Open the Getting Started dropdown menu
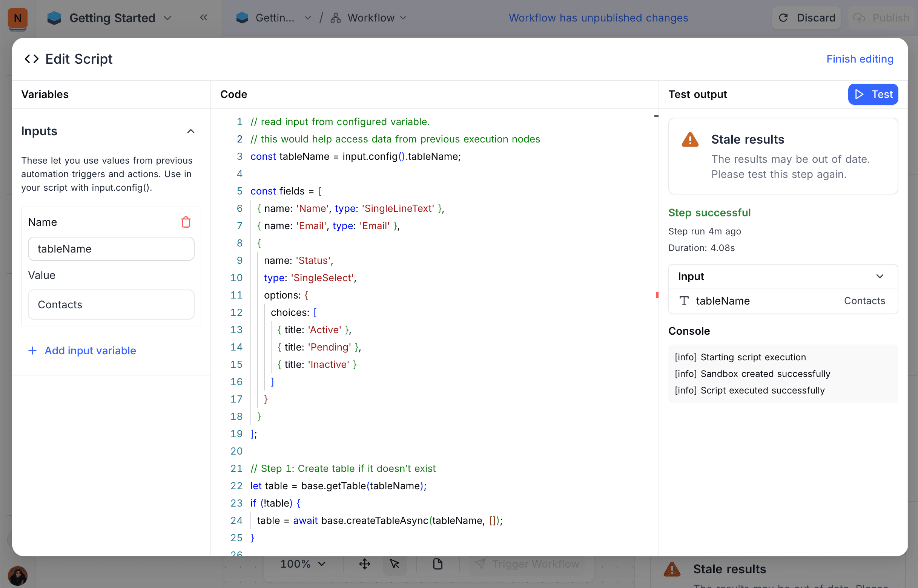Viewport: 918px width, 588px height. 167,18
